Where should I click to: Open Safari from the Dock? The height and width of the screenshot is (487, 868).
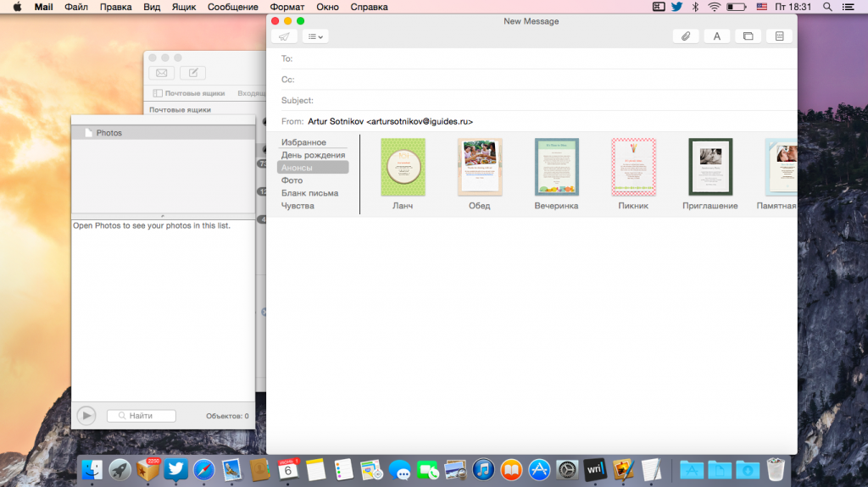(203, 469)
